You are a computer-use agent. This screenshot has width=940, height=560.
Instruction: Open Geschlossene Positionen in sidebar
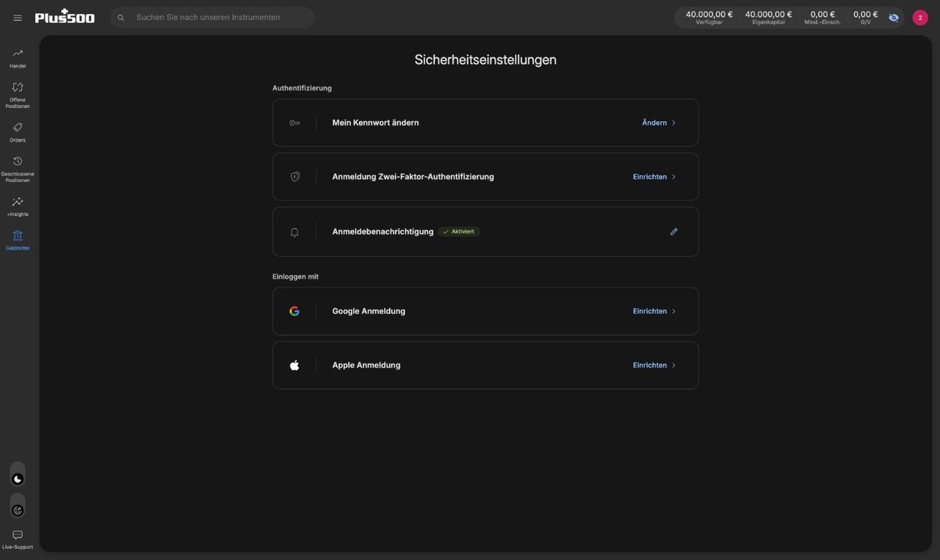(x=18, y=170)
